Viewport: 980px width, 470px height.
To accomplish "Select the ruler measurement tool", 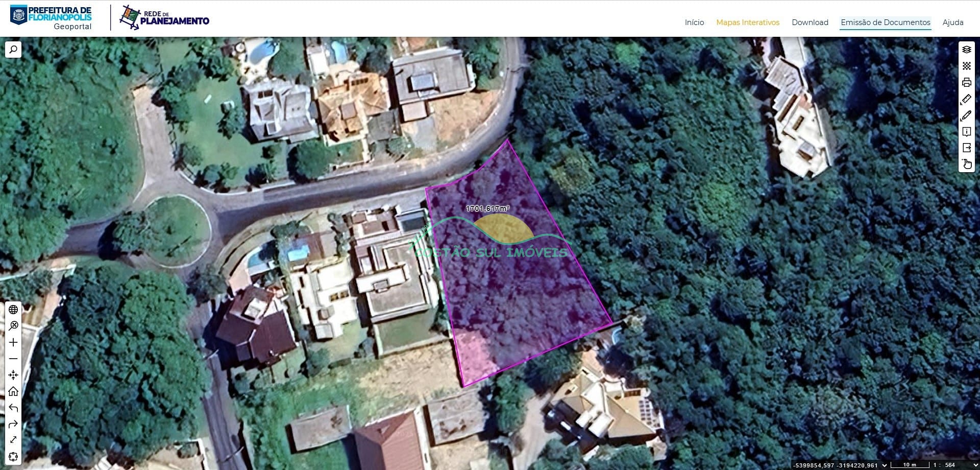I will 966,99.
